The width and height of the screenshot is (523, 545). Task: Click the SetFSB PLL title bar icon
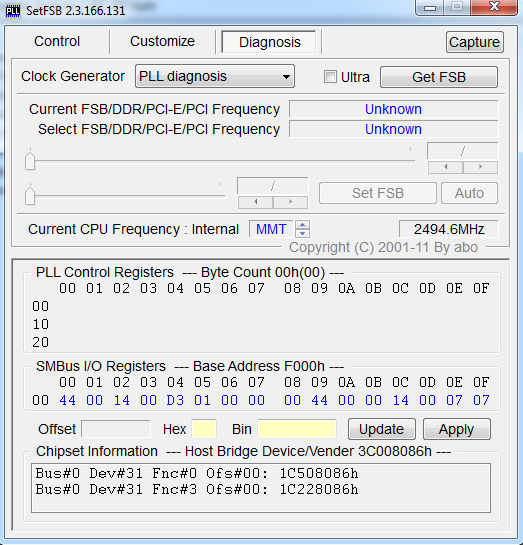pyautogui.click(x=13, y=11)
